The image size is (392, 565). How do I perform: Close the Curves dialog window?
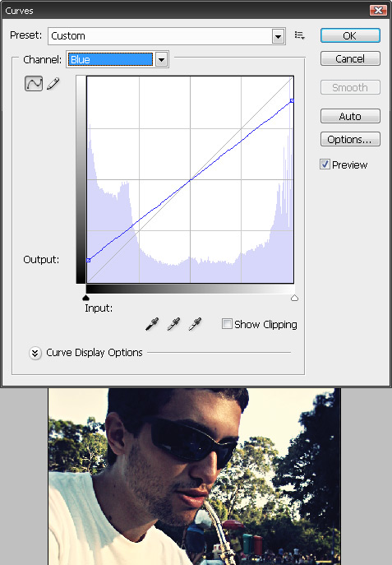coord(378,11)
